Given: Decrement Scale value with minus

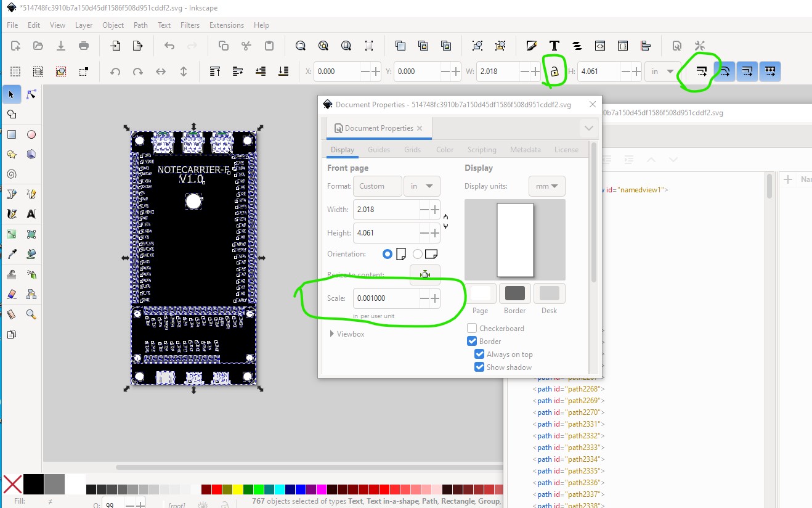Looking at the screenshot, I should 424,298.
